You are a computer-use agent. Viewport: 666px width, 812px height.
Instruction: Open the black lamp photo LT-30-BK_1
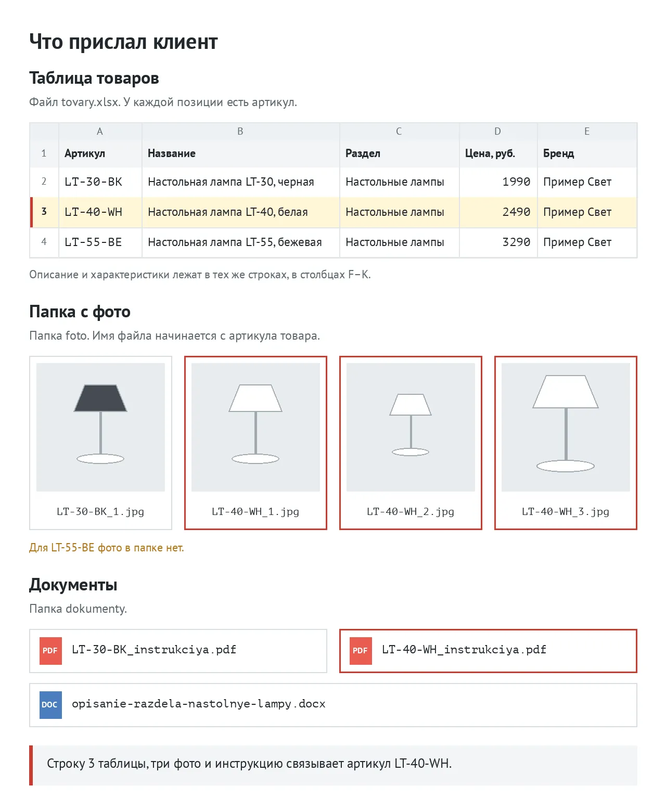[x=100, y=427]
